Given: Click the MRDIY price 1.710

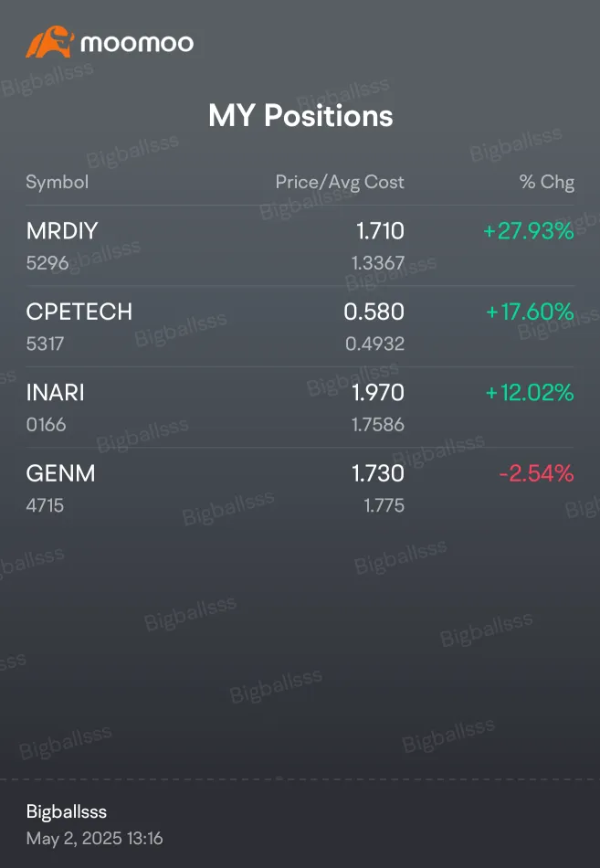Looking at the screenshot, I should pyautogui.click(x=380, y=231).
